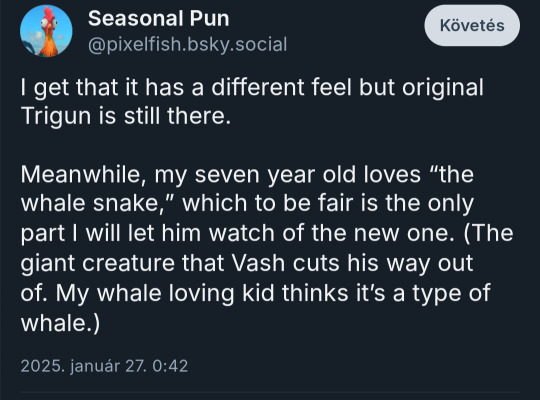Follow the account with Követés button
The height and width of the screenshot is (400, 540).
tap(472, 25)
